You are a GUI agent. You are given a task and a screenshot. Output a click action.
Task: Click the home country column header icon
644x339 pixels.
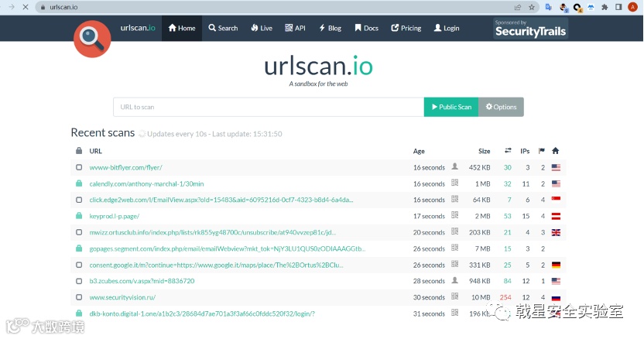(556, 151)
